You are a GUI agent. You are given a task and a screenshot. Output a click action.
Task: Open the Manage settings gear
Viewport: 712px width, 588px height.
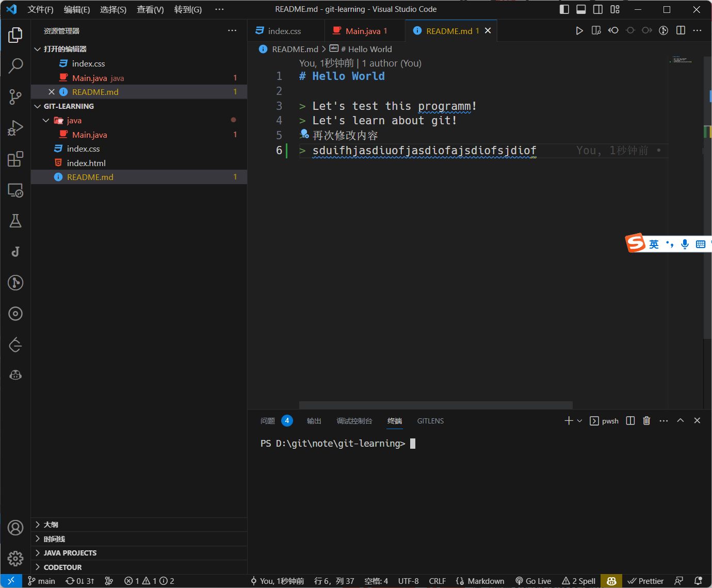[x=15, y=558]
